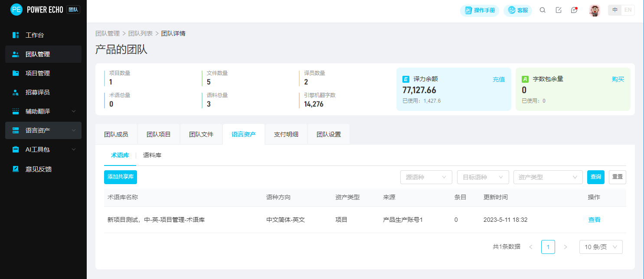
Task: Click 充值 to recharge translation balance
Action: [498, 79]
